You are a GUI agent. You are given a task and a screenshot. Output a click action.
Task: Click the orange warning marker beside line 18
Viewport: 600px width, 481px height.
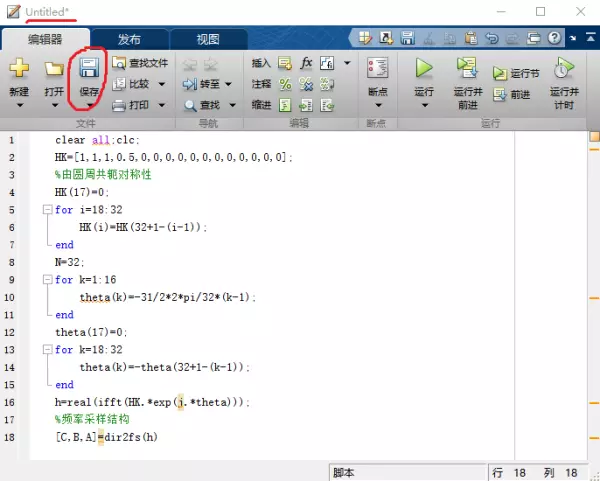(x=594, y=438)
